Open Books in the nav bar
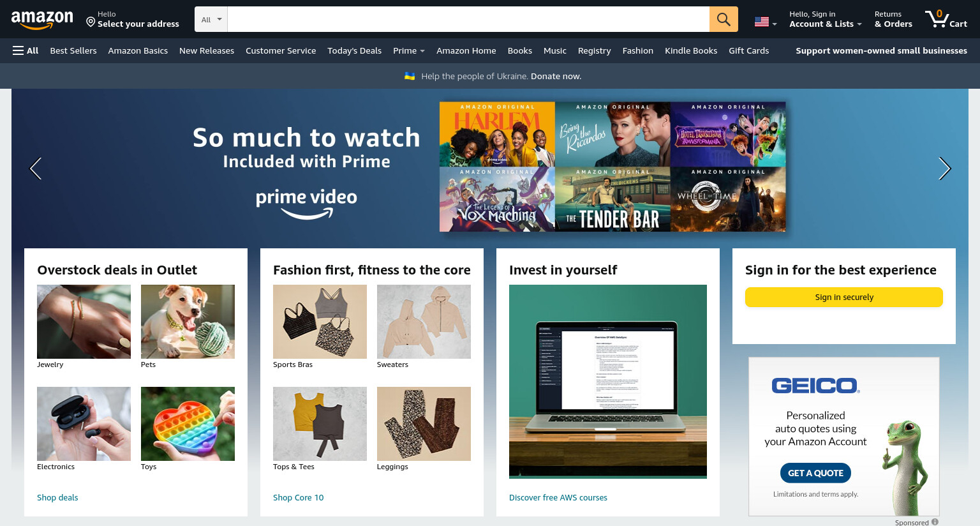The height and width of the screenshot is (526, 980). [x=519, y=50]
